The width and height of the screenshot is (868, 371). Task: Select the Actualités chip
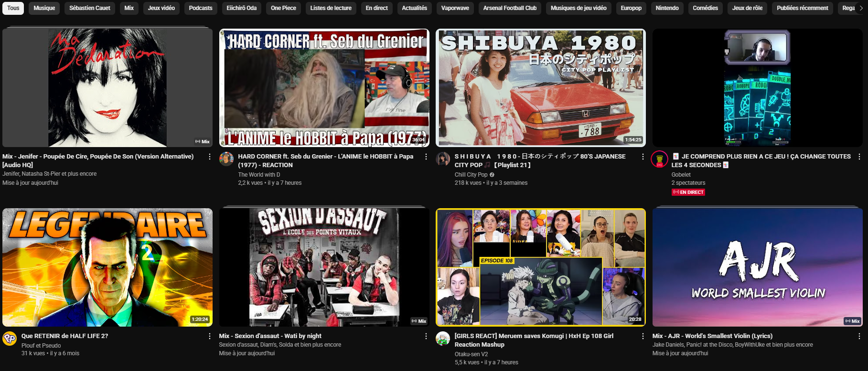coord(415,8)
